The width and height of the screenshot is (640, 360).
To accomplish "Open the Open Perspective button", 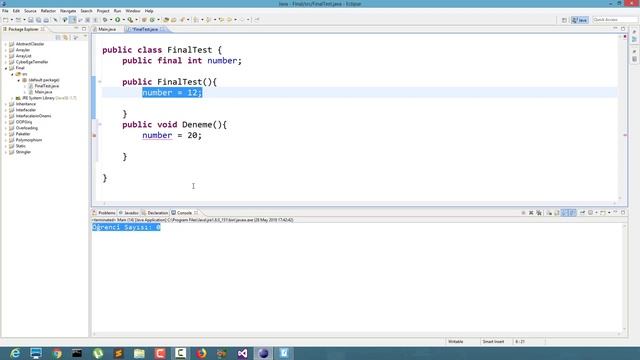I will pyautogui.click(x=564, y=20).
